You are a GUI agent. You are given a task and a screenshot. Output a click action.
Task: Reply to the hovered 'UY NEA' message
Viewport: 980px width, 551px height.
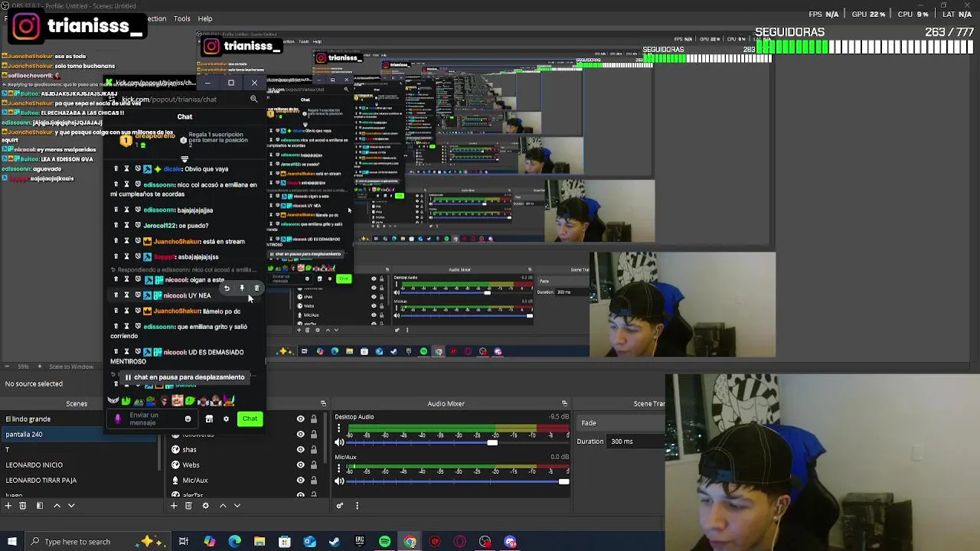227,289
